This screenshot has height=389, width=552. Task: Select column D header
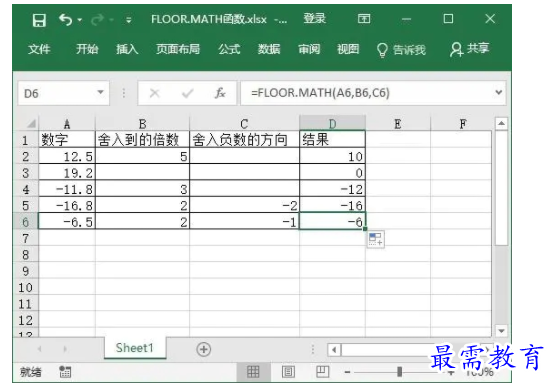click(x=332, y=124)
